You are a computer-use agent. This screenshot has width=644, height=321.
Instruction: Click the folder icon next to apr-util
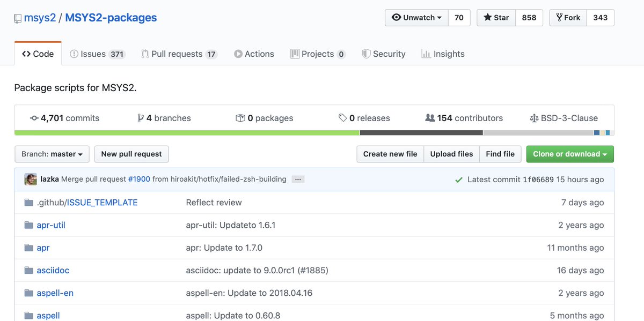point(29,225)
